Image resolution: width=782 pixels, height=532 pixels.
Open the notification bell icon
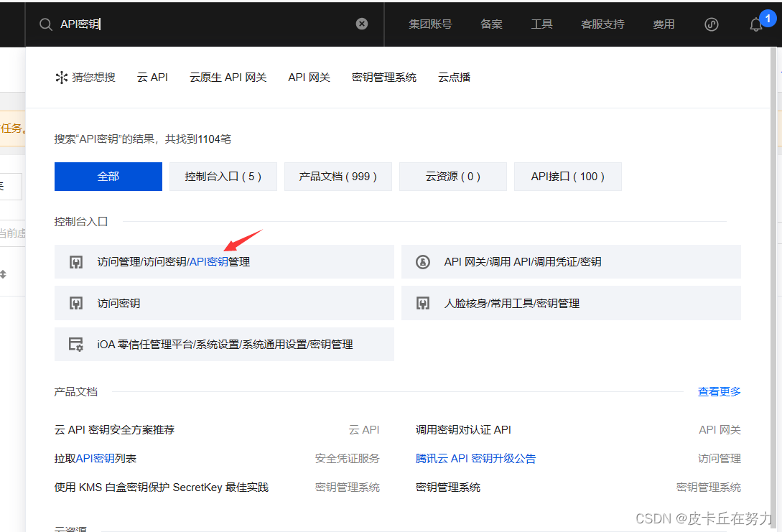point(755,25)
